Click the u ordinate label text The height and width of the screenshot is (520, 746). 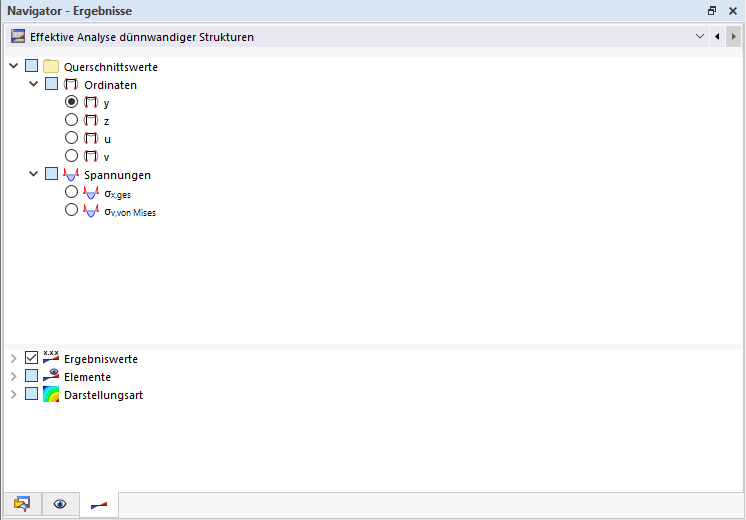point(108,139)
